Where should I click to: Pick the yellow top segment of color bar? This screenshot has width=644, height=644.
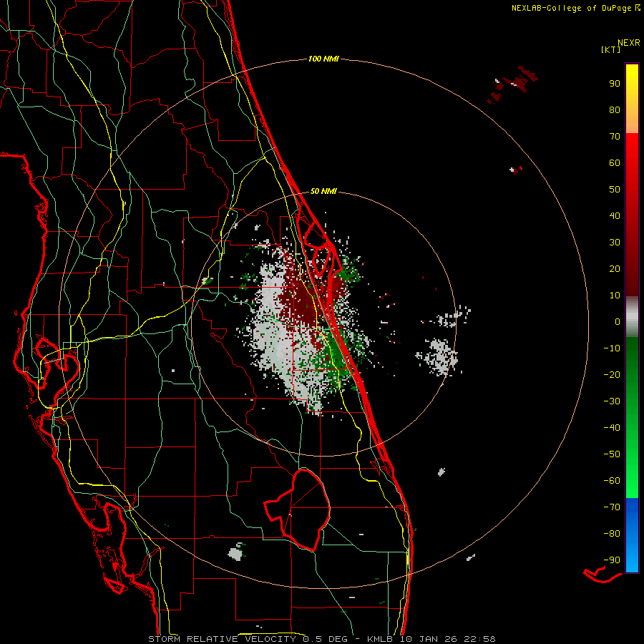632,98
